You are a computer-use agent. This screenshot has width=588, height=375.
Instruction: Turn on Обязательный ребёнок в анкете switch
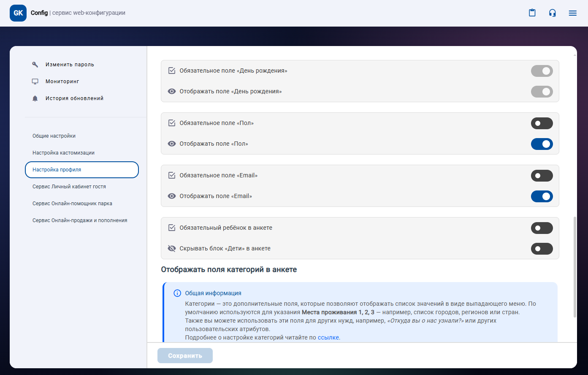(x=542, y=228)
